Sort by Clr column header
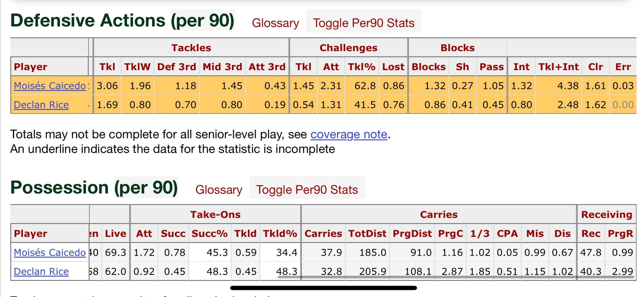644x297 pixels. (x=595, y=67)
